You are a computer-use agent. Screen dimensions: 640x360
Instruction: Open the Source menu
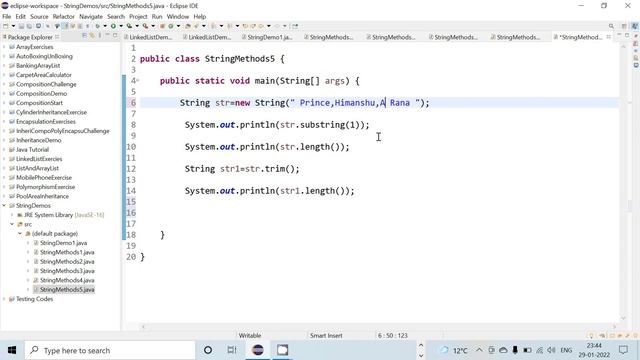pos(39,17)
